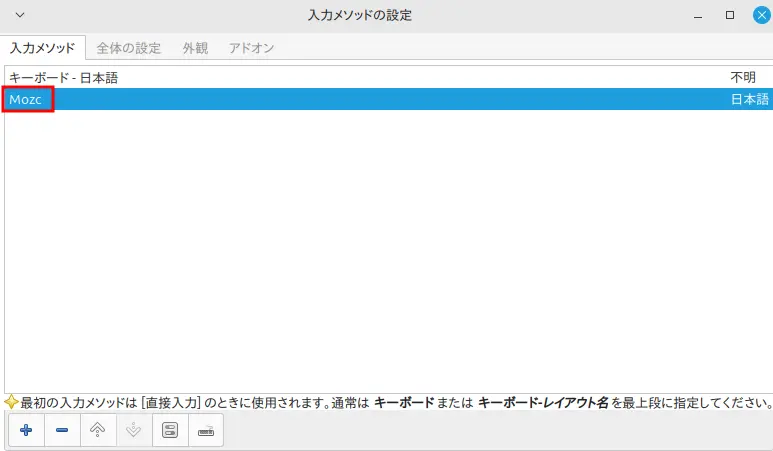Minimize the 入力メソッドの設定 window

(x=698, y=15)
